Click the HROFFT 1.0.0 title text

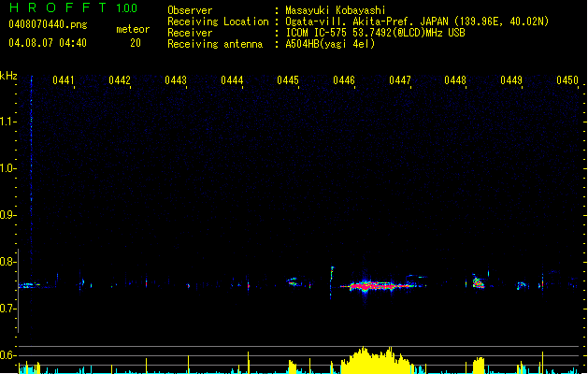74,7
